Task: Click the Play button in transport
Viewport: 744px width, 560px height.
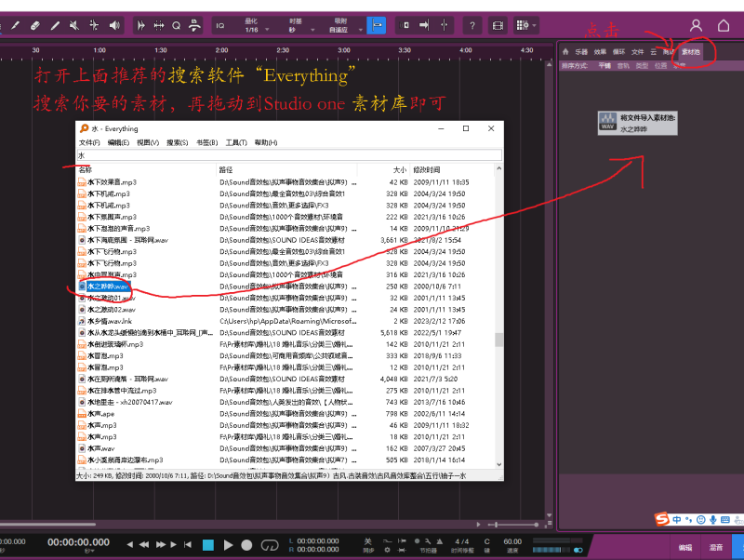Action: [x=228, y=544]
